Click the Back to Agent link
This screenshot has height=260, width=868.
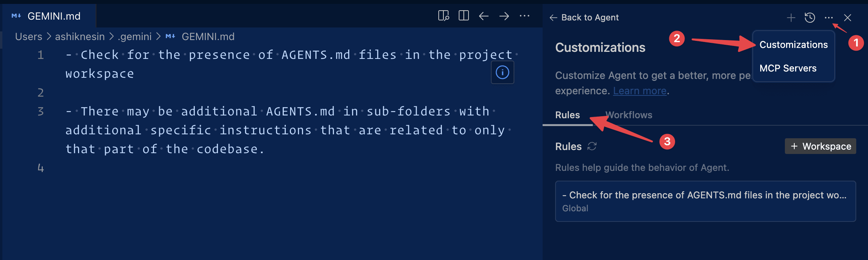click(585, 18)
